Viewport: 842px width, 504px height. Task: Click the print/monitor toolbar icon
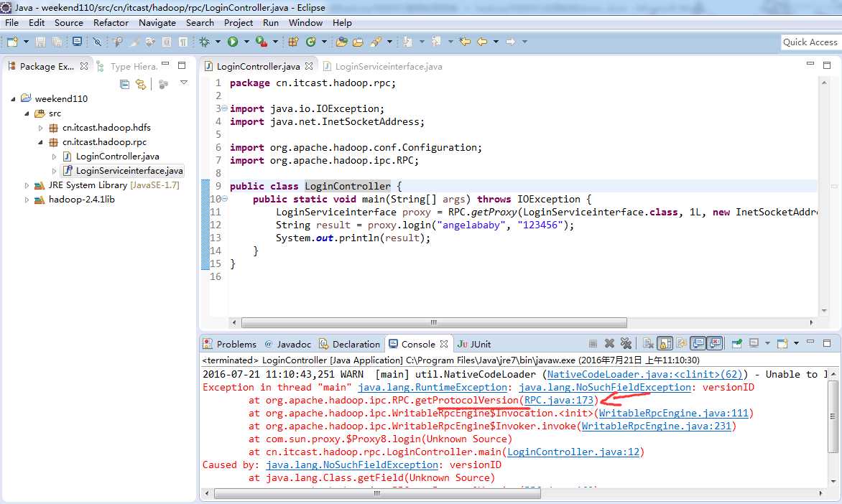point(78,42)
